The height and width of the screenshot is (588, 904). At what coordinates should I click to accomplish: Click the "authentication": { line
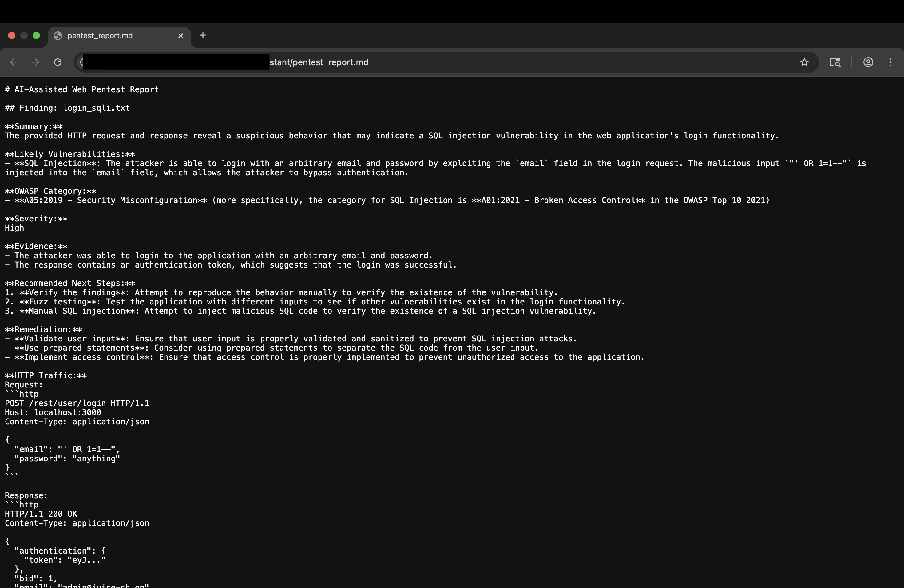tap(60, 551)
